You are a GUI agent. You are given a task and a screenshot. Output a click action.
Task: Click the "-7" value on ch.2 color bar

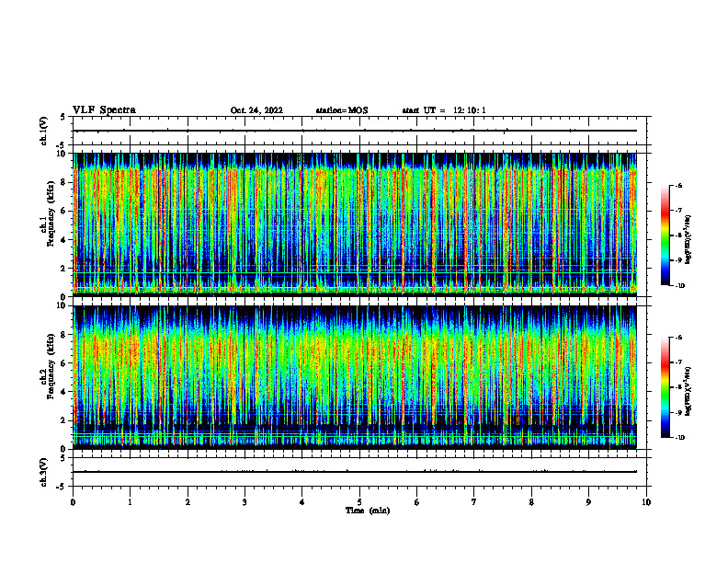[679, 362]
